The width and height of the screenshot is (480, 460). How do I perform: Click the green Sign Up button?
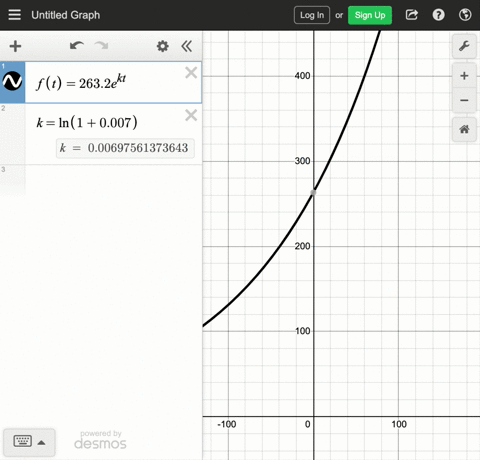coord(370,15)
